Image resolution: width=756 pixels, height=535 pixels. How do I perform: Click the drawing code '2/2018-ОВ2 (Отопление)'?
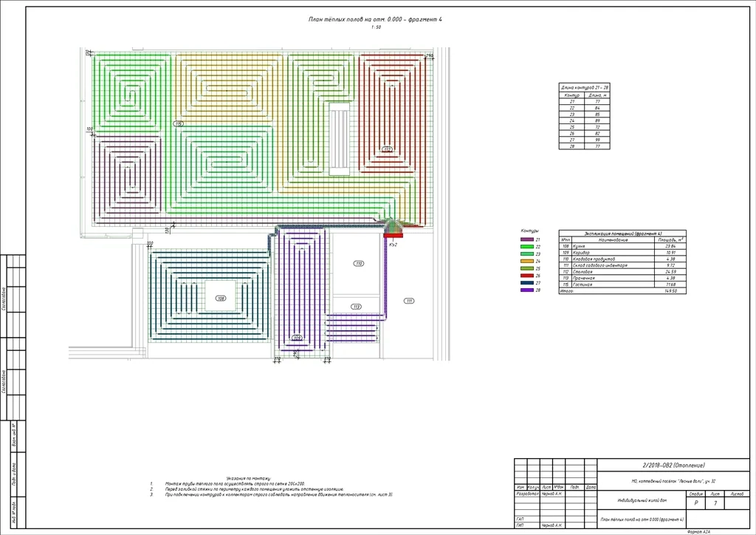[673, 466]
